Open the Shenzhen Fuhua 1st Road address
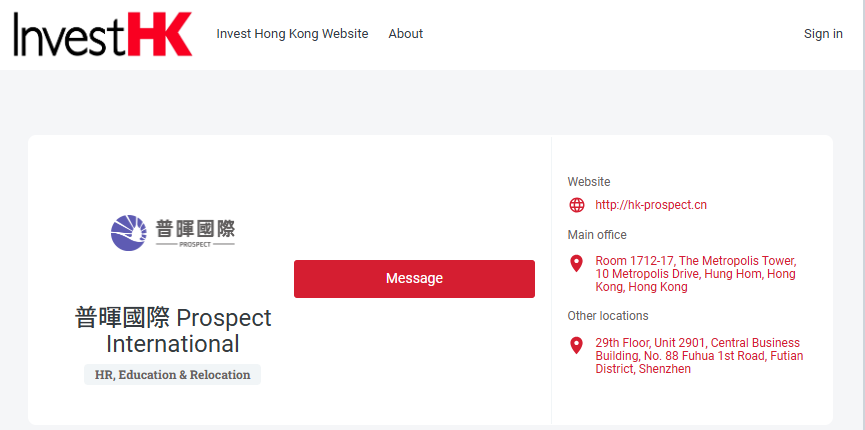865x430 pixels. click(698, 356)
